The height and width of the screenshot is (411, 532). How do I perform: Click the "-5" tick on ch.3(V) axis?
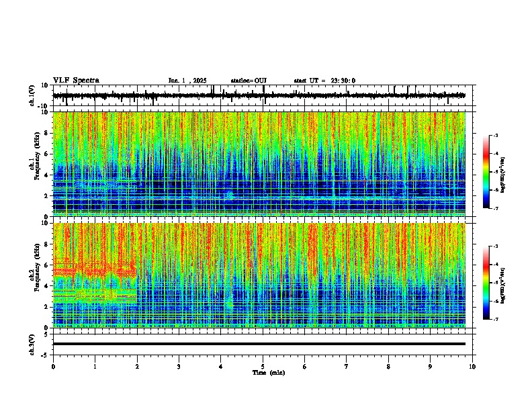46,355
